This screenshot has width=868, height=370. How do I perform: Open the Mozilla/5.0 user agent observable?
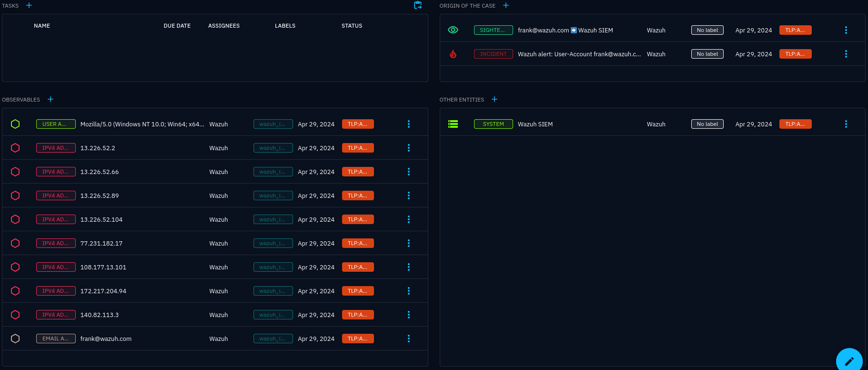(142, 124)
